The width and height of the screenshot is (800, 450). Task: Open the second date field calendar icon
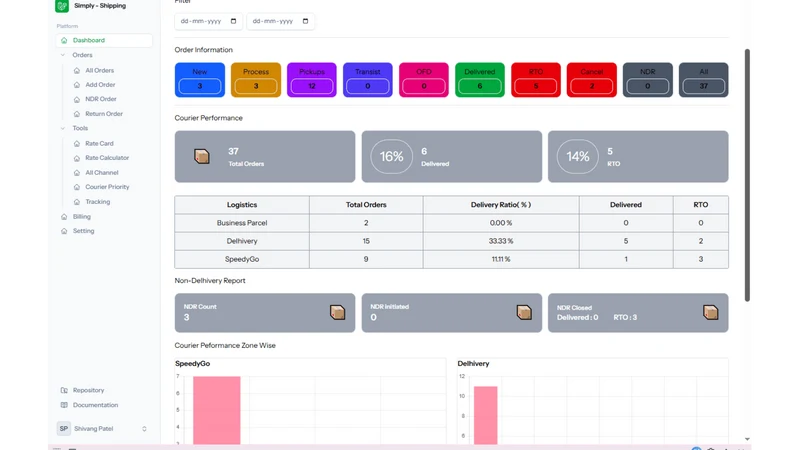[x=306, y=21]
